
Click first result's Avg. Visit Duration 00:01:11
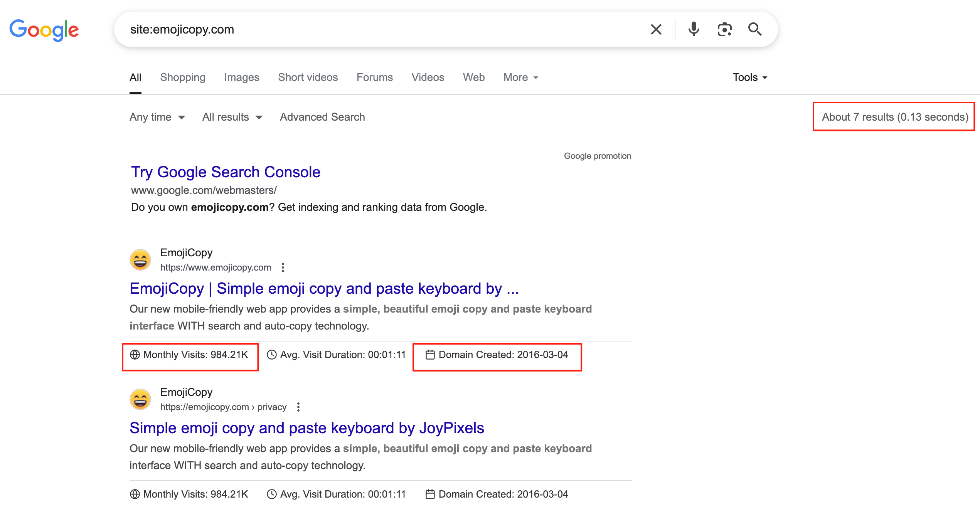tap(343, 355)
